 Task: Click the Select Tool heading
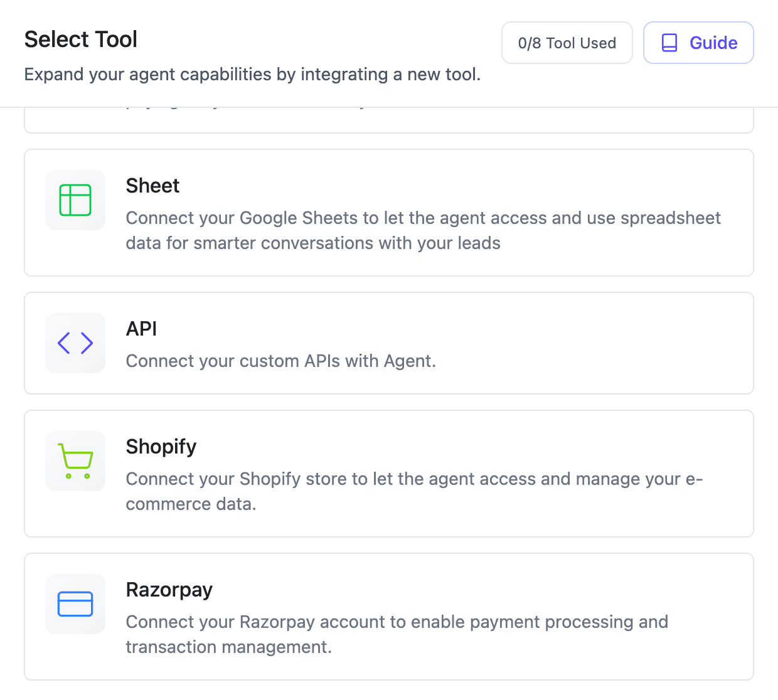81,40
